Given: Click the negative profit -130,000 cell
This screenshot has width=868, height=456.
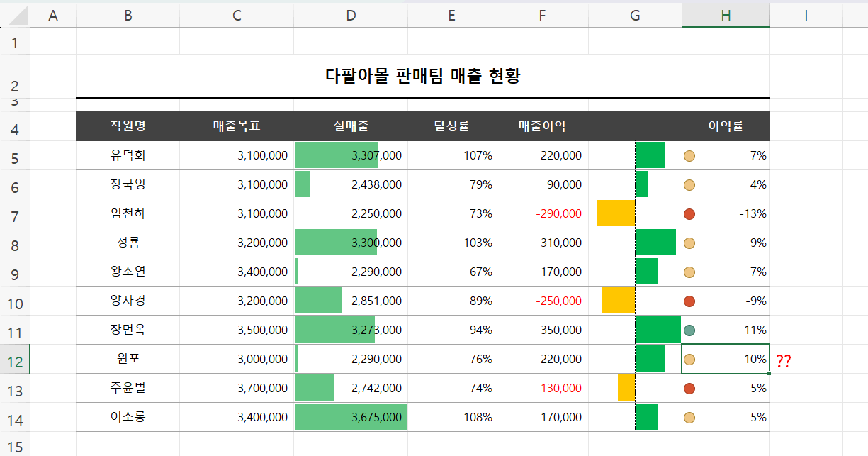Looking at the screenshot, I should (x=541, y=388).
